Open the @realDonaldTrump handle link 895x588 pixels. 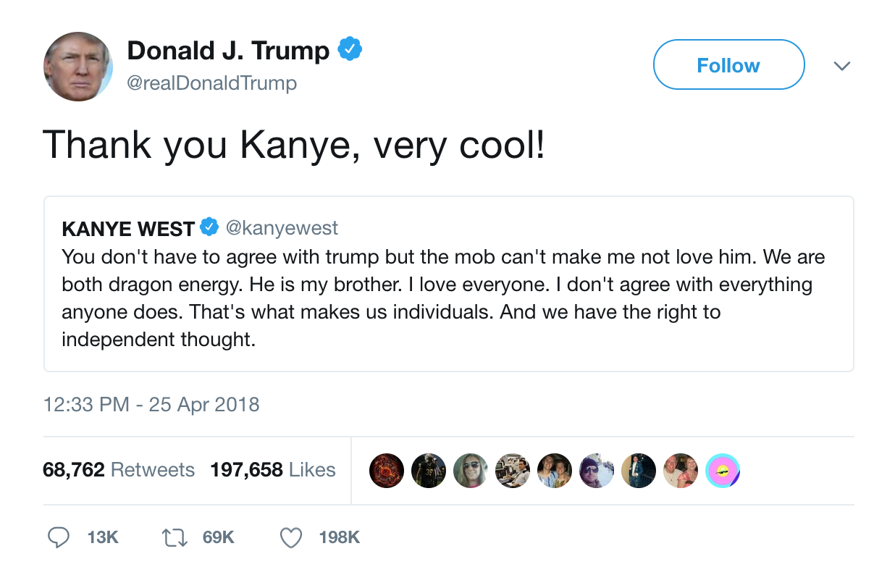[211, 83]
